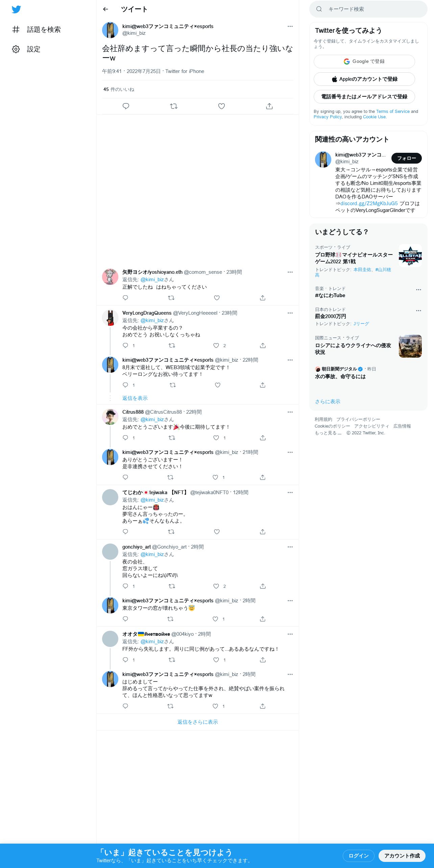Go back with the arrow icon
The height and width of the screenshot is (868, 434).
(105, 9)
